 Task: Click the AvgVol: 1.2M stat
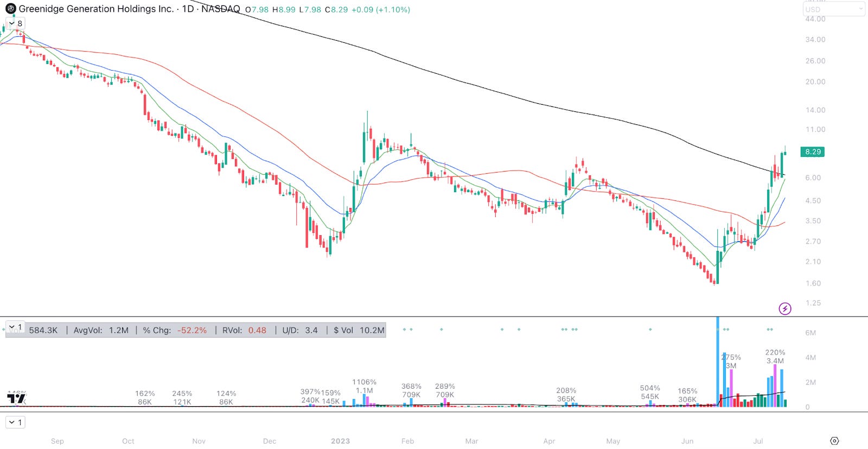[x=101, y=330]
